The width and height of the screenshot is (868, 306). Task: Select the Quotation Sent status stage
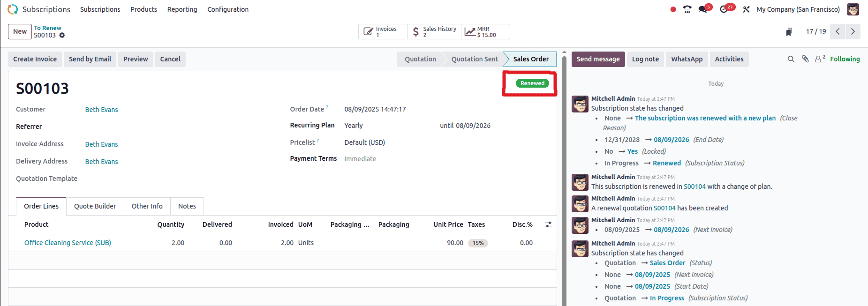click(x=475, y=59)
